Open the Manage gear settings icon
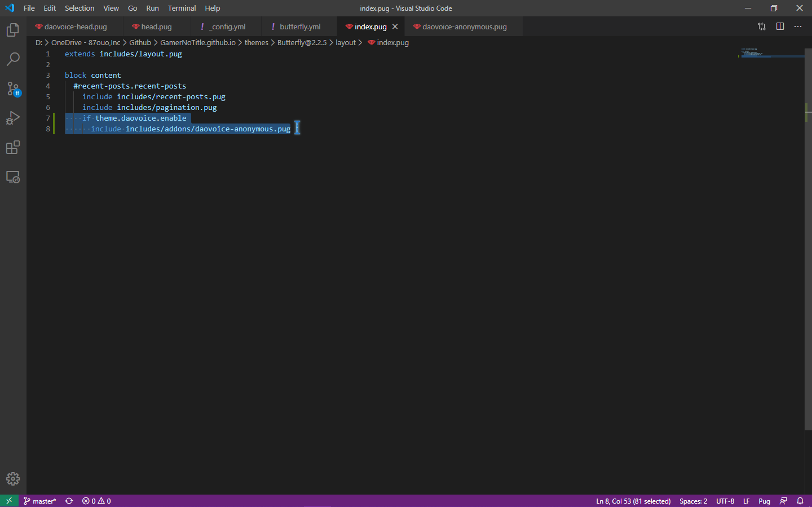The image size is (812, 507). [12, 479]
